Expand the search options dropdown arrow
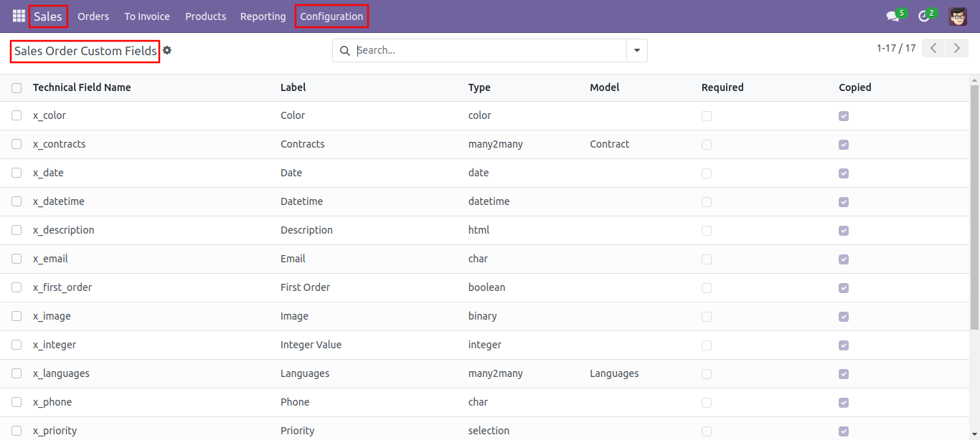Image resolution: width=980 pixels, height=440 pixels. [637, 51]
